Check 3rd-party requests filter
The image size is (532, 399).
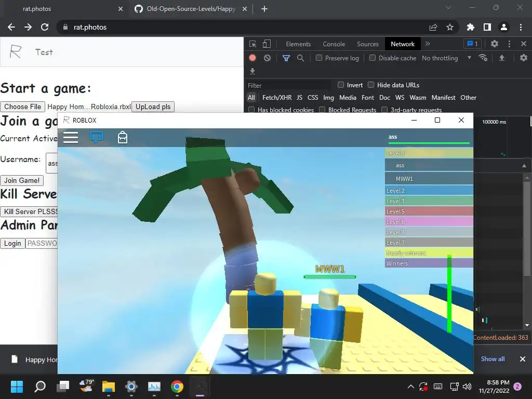click(384, 110)
